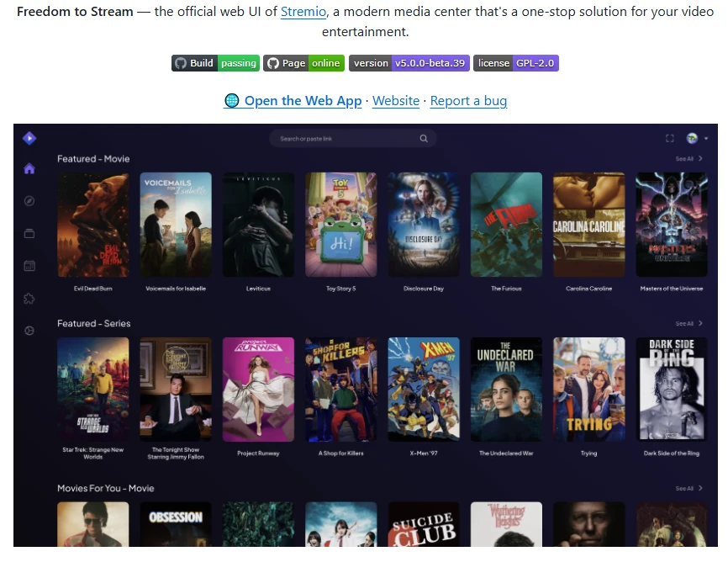Viewport: 728px width, 562px height.
Task: Open the Web App link
Action: 293,100
